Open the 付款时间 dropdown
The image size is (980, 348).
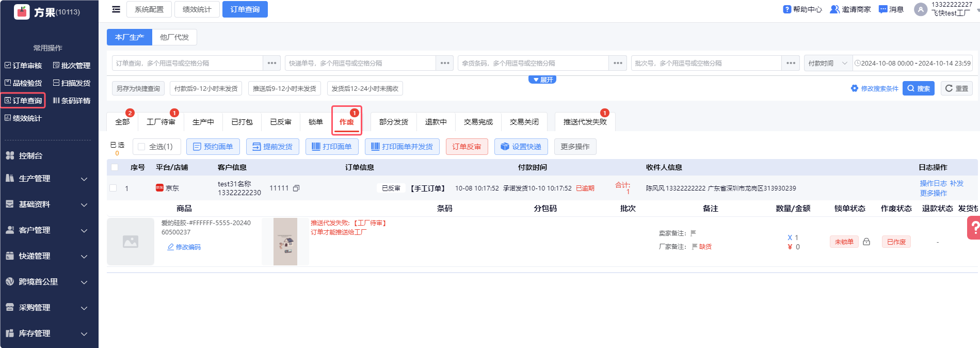(828, 63)
